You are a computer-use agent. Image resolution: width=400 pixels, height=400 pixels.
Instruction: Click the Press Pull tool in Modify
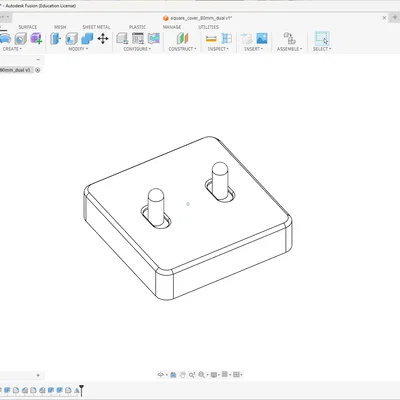click(55, 39)
